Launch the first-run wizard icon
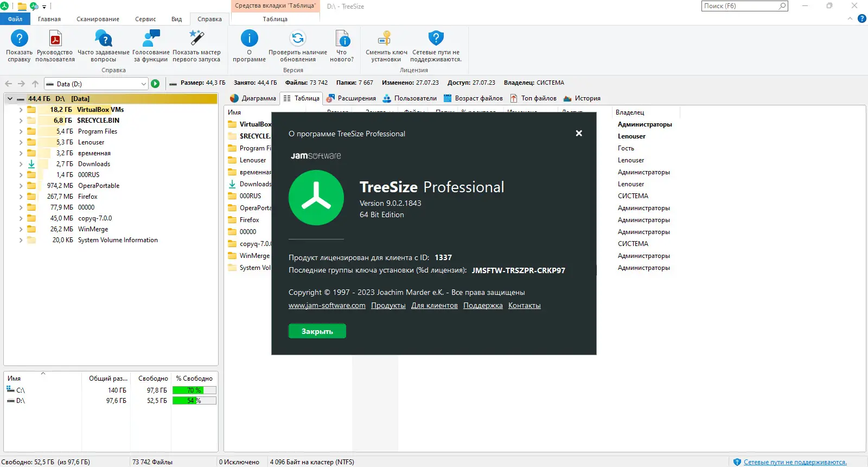The image size is (868, 467). click(196, 39)
